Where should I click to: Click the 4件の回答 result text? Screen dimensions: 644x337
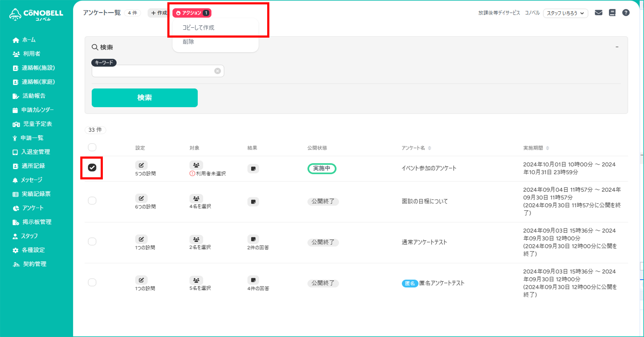point(258,288)
